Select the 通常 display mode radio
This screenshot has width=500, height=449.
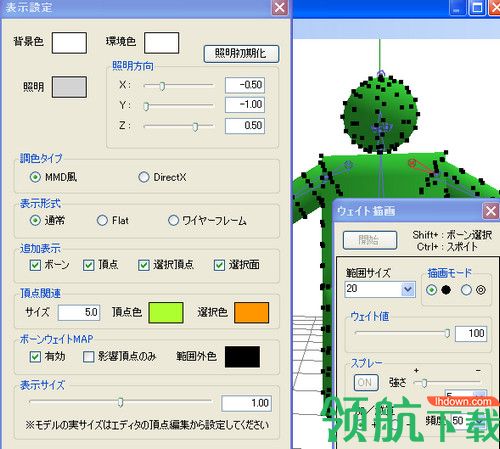(x=35, y=220)
